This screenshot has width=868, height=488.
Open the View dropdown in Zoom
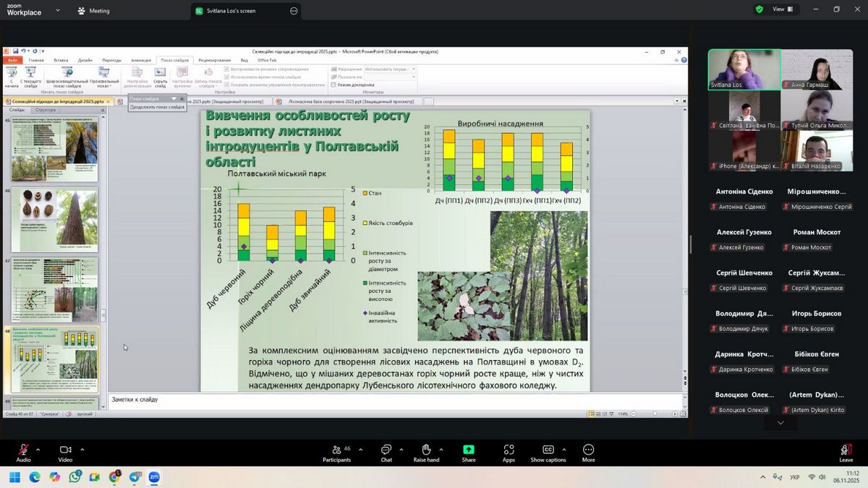tap(782, 9)
